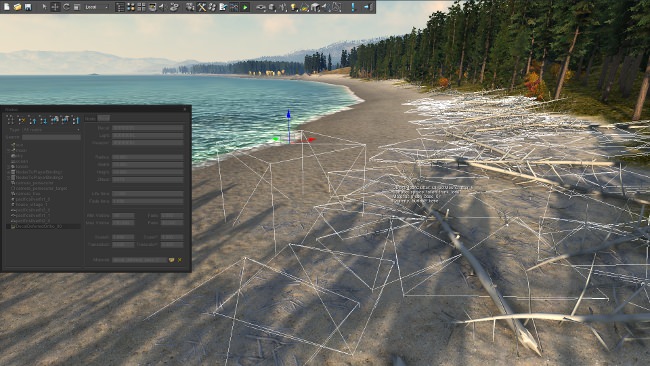650x366 pixels.
Task: Expand the NodesToPlayerBinding2 tree node
Action: pos(8,177)
